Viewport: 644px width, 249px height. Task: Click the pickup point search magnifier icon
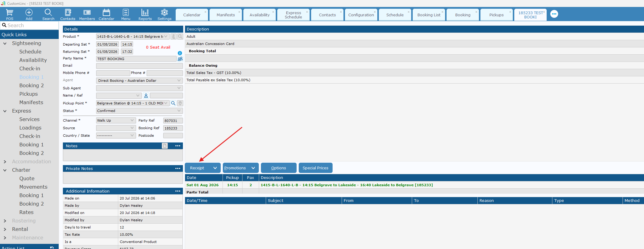click(x=173, y=103)
